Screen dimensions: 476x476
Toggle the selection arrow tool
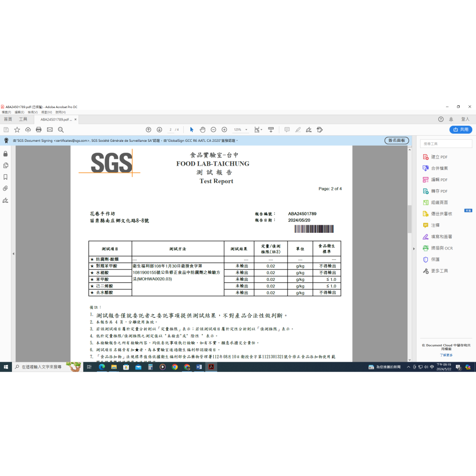pyautogui.click(x=192, y=129)
